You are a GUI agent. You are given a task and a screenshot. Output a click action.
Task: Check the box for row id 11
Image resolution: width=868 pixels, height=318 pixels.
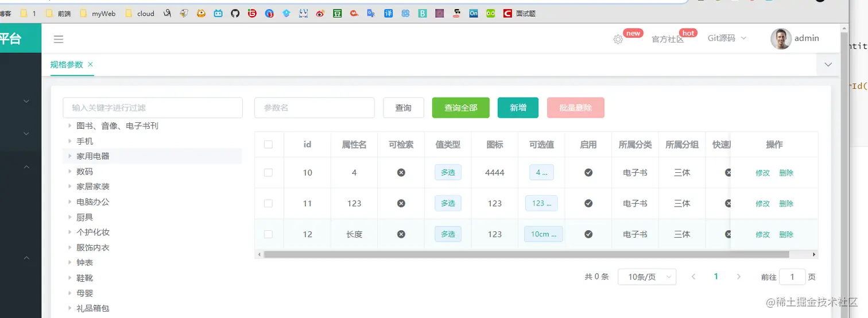pyautogui.click(x=268, y=203)
